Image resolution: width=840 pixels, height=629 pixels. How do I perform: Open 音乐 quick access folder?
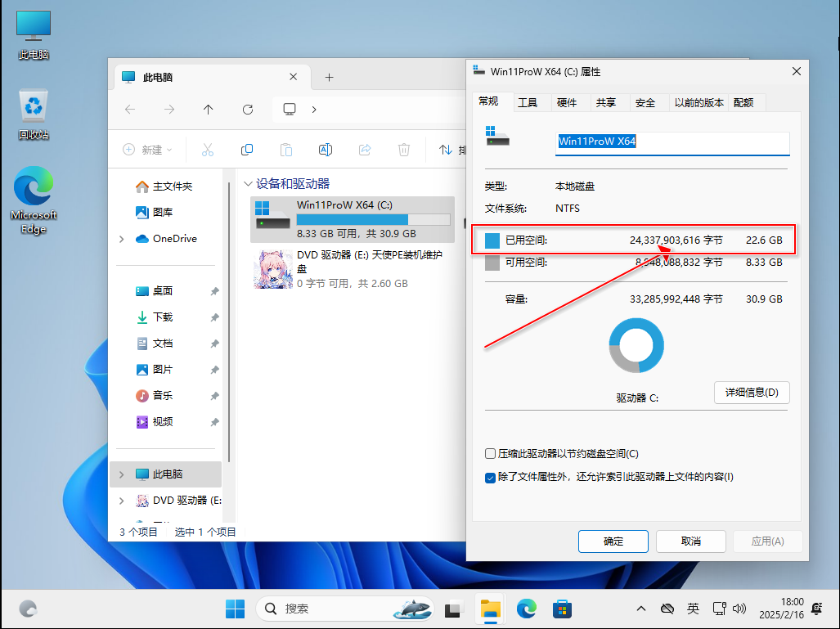coord(155,396)
